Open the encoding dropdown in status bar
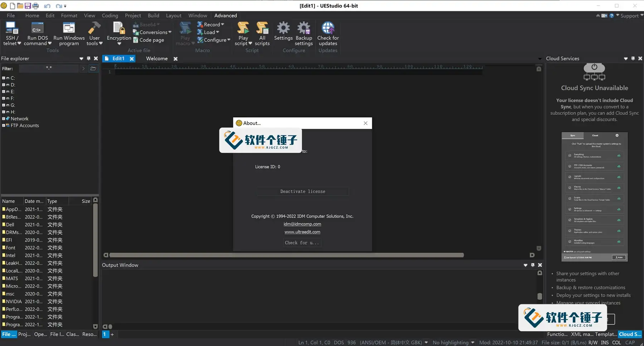644x346 pixels. [426, 342]
